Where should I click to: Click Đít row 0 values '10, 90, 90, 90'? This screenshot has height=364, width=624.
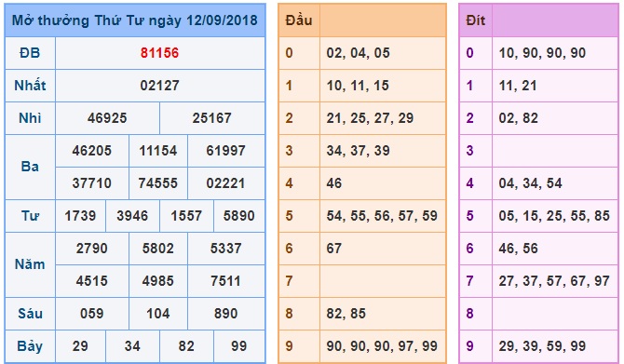[x=542, y=53]
